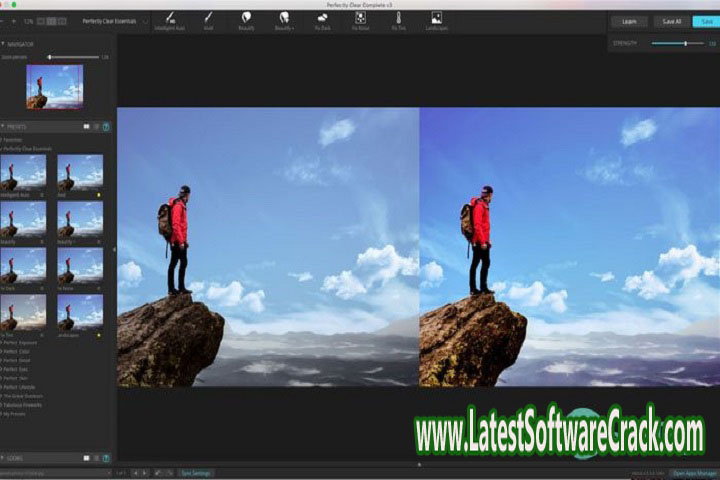Toggle the Vivid preset favorite dot
Screen dimensions: 720x480
99,196
